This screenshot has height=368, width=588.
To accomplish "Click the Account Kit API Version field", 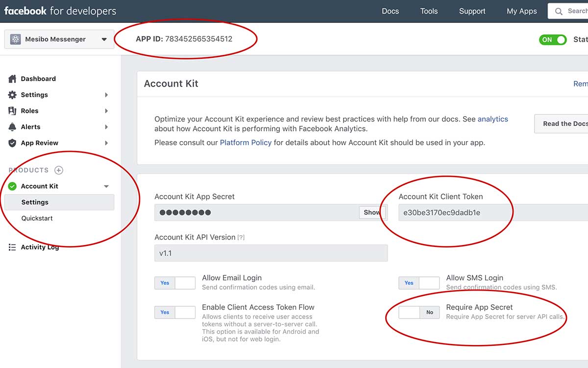I will coord(271,253).
